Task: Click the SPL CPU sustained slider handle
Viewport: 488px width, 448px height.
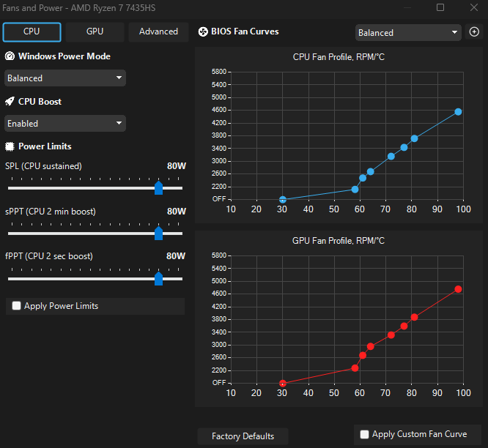Action: (159, 188)
